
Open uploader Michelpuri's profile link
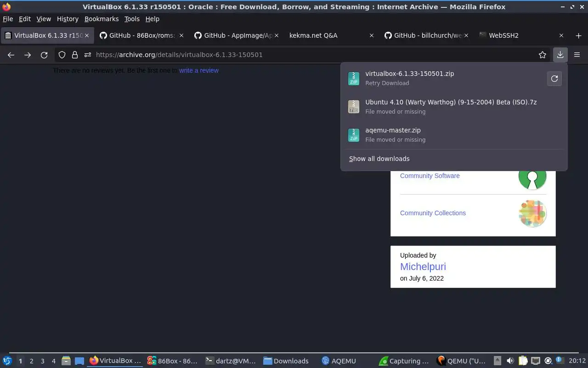click(423, 266)
